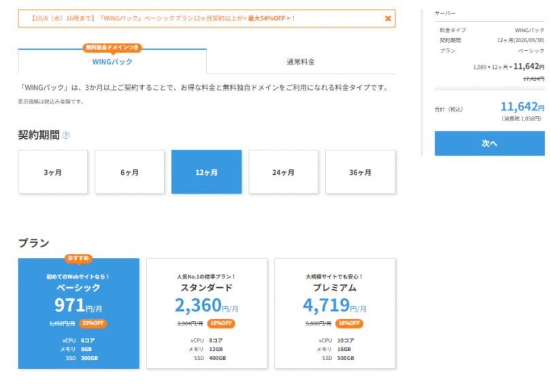Click the 33%OFF badge on ベーシック
Viewport: 551px width, 392px height.
click(94, 323)
